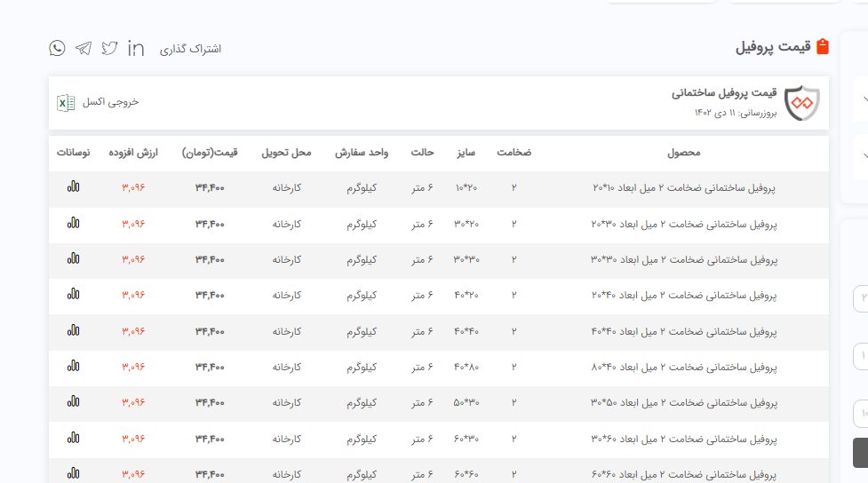The width and height of the screenshot is (868, 483).
Task: Click the Twitter share icon
Action: [x=109, y=48]
